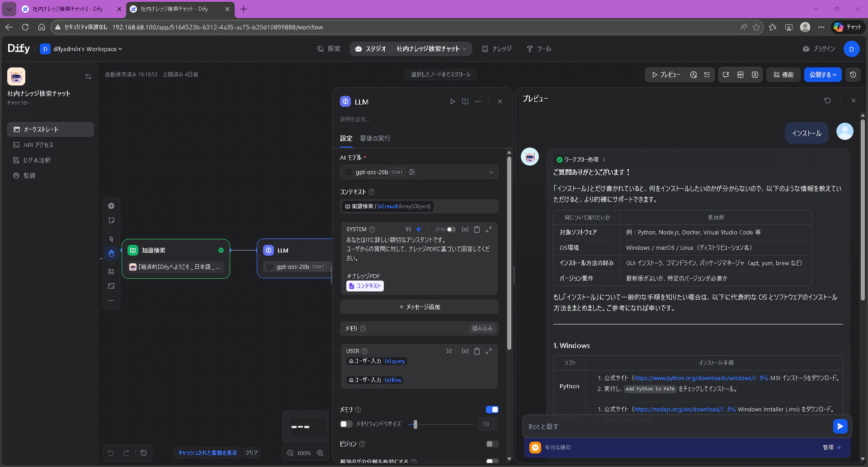This screenshot has width=868, height=467.
Task: Toggle the Jinja switch
Action: click(451, 229)
